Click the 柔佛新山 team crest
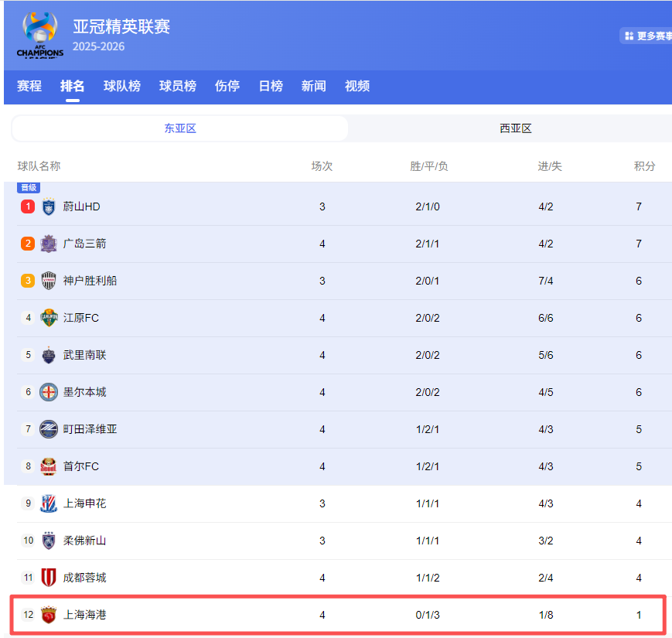The width and height of the screenshot is (672, 638). tap(49, 541)
